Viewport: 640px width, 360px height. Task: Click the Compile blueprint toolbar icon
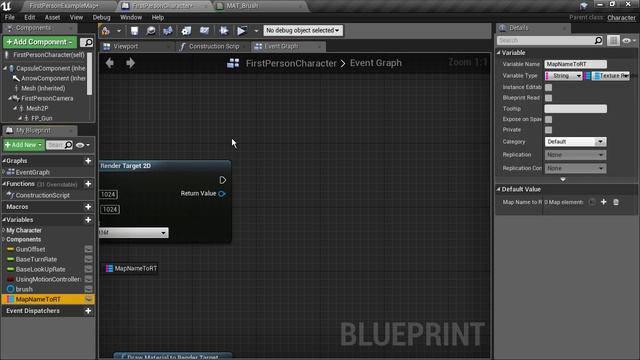[106, 31]
